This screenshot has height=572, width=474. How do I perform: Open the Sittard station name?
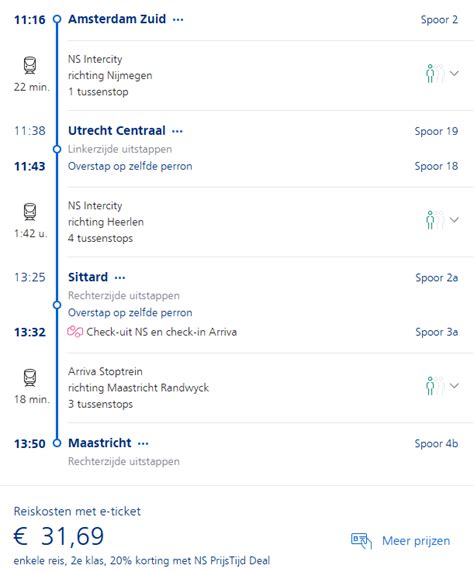tap(88, 277)
